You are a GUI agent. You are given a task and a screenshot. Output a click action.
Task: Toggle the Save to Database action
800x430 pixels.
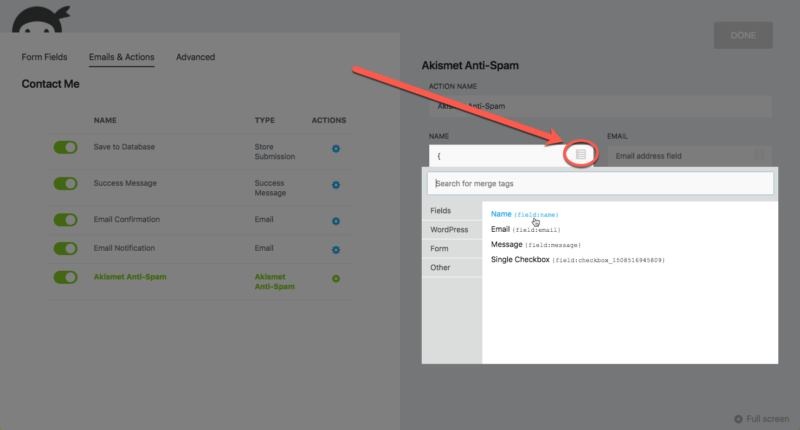coord(66,148)
